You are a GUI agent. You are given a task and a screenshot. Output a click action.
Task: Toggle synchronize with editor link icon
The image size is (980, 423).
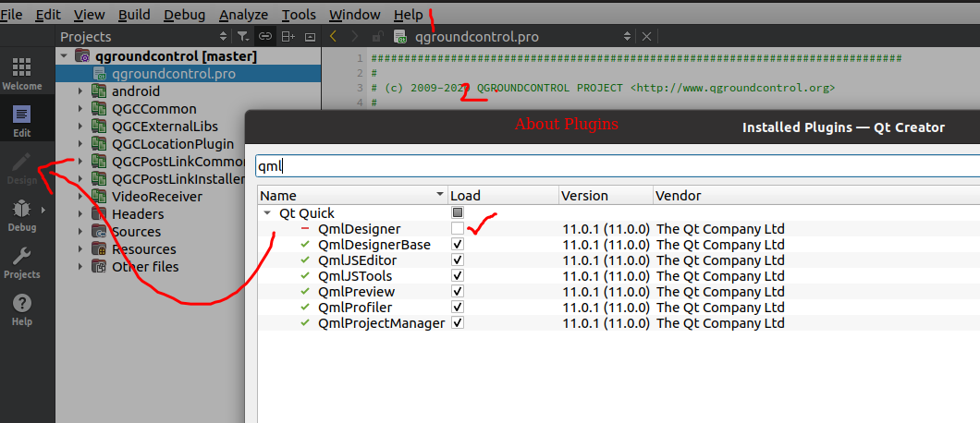(x=265, y=37)
